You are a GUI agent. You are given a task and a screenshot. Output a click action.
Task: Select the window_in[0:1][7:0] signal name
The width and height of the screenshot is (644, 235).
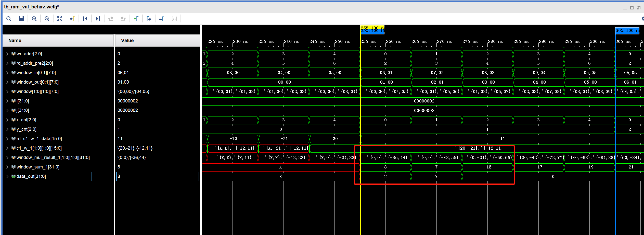pyautogui.click(x=36, y=73)
